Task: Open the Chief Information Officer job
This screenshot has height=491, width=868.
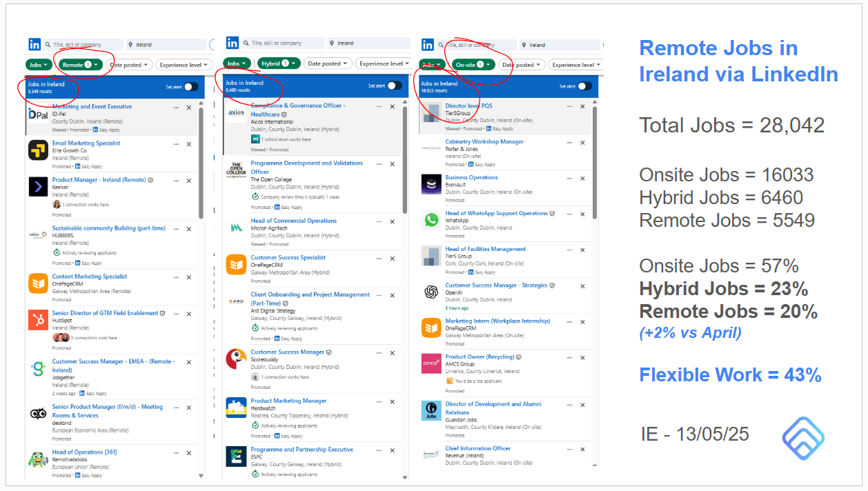Action: point(478,448)
